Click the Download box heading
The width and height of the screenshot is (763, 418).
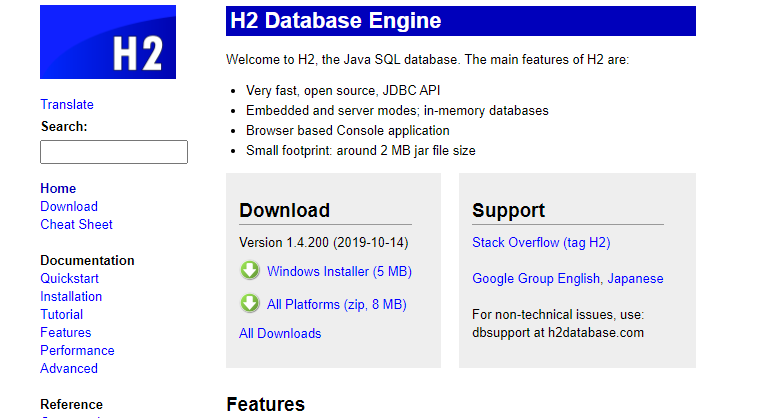click(x=285, y=210)
